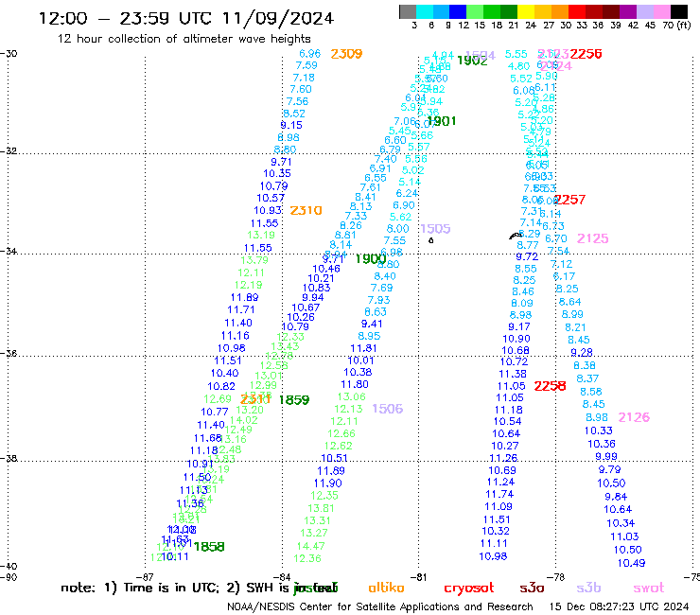
Task: Click the yellow 21–24 ft legend swatch
Action: point(526,11)
